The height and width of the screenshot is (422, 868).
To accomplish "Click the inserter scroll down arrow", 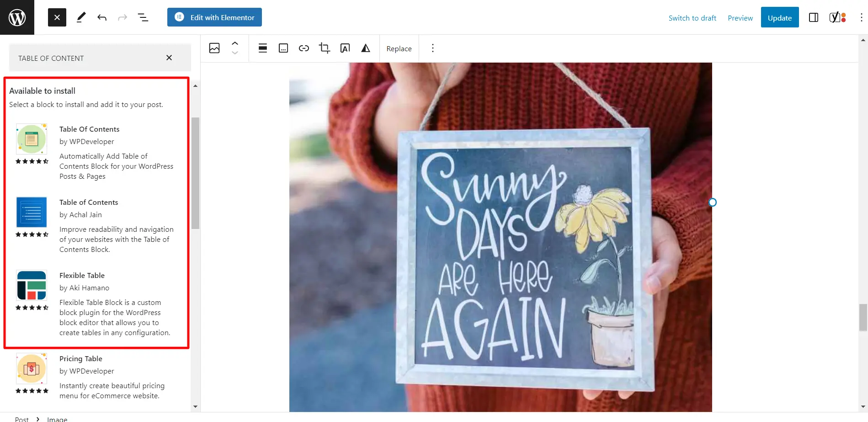I will (195, 406).
